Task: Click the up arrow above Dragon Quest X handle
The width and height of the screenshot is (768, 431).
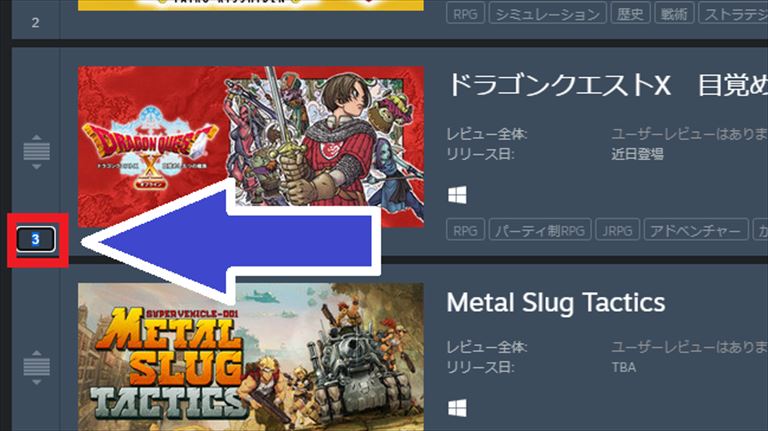Action: [37, 138]
